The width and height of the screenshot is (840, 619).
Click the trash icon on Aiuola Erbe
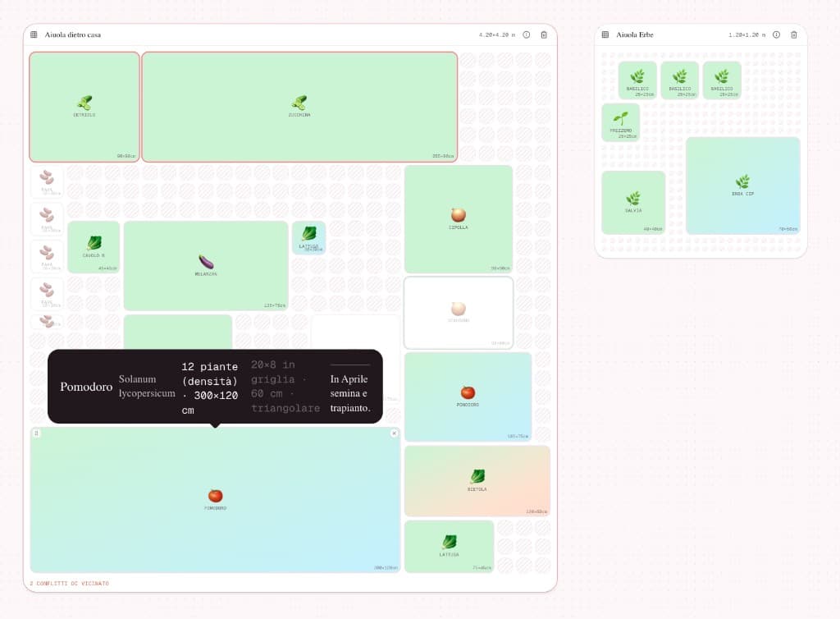[793, 34]
